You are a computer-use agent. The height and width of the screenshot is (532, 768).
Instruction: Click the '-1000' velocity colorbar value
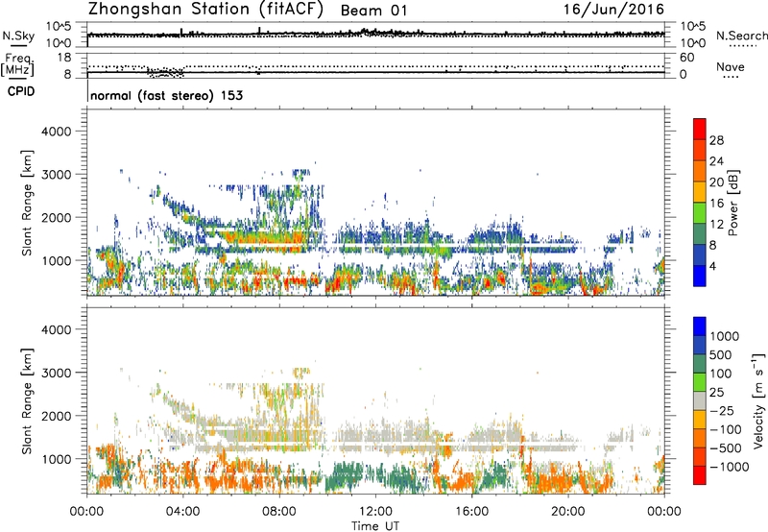730,467
